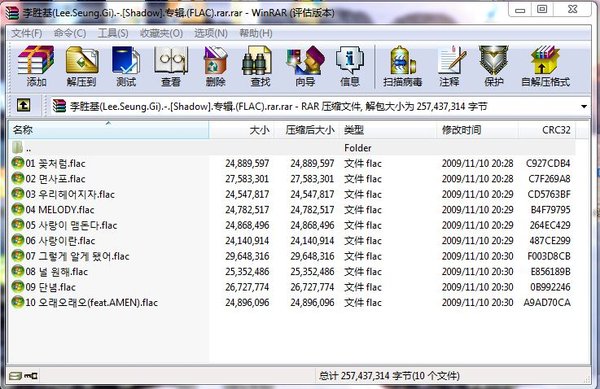Viewport: 600px width, 389px height.
Task: Click the archive icon in address bar
Action: pos(59,106)
